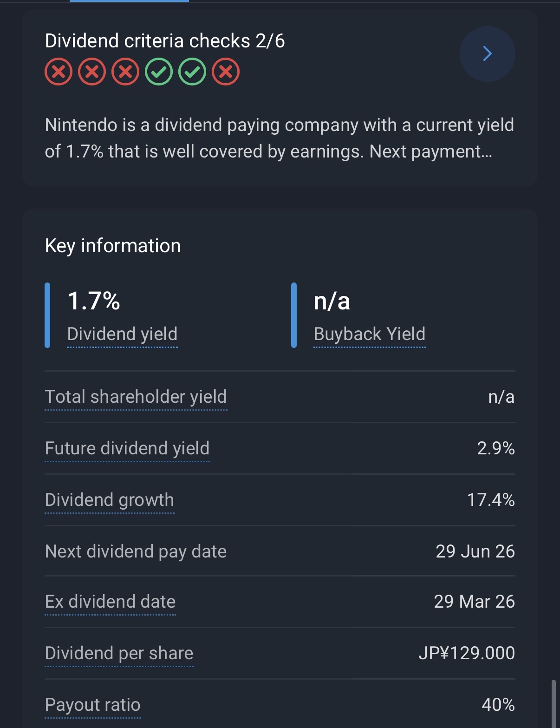This screenshot has height=728, width=560.
Task: Open the Dividend yield definition link
Action: coord(122,334)
